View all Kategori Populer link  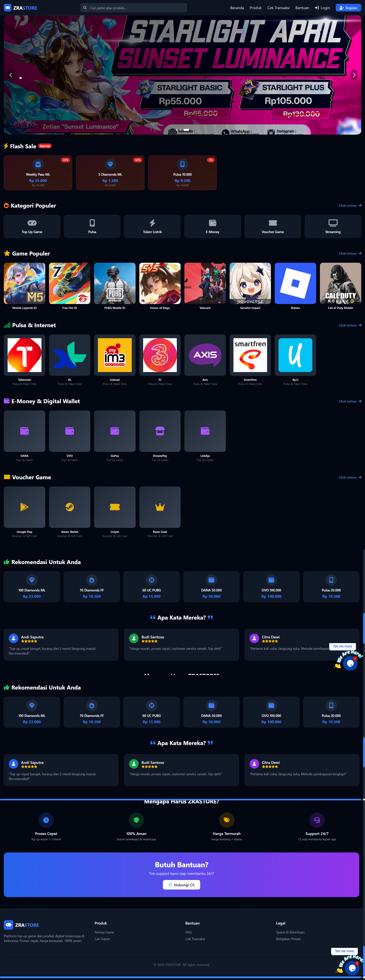click(x=350, y=206)
